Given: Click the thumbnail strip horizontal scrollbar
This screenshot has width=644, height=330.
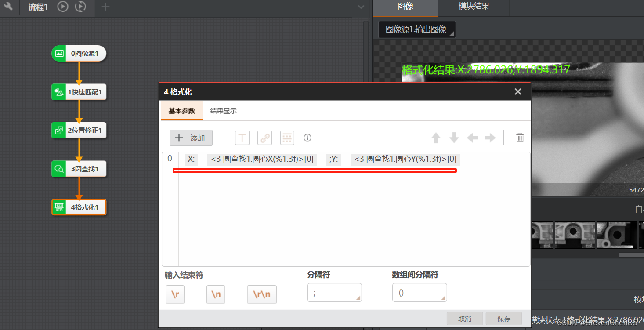Looking at the screenshot, I should coord(631,255).
